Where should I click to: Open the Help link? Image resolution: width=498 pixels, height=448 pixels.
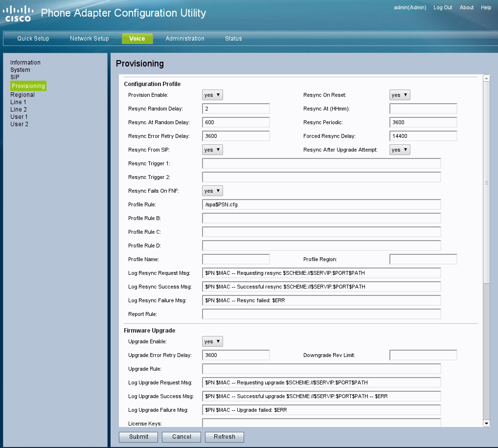[486, 8]
